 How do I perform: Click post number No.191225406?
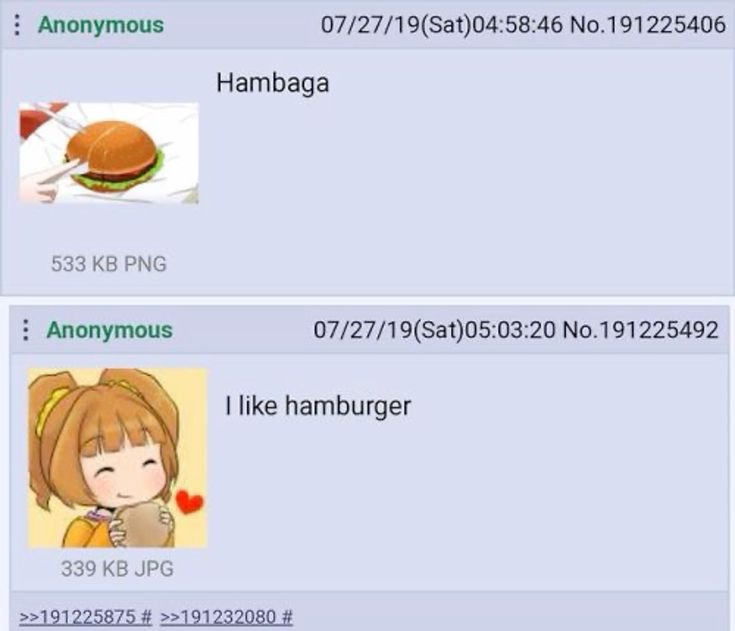coord(647,24)
